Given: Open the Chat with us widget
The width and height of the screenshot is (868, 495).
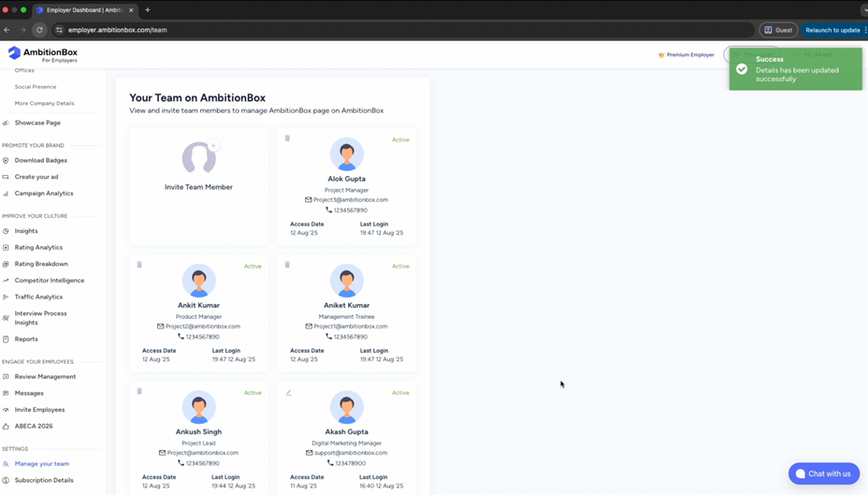Looking at the screenshot, I should 823,473.
